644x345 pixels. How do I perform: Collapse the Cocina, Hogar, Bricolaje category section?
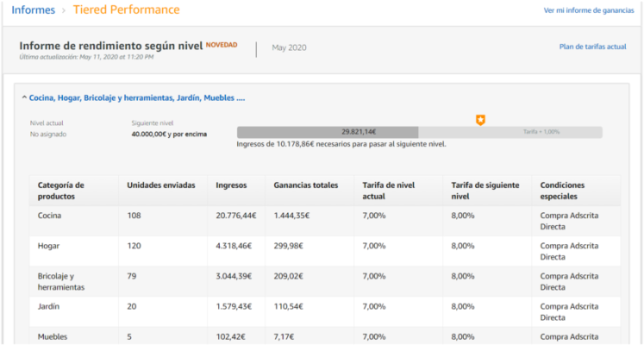click(x=134, y=98)
